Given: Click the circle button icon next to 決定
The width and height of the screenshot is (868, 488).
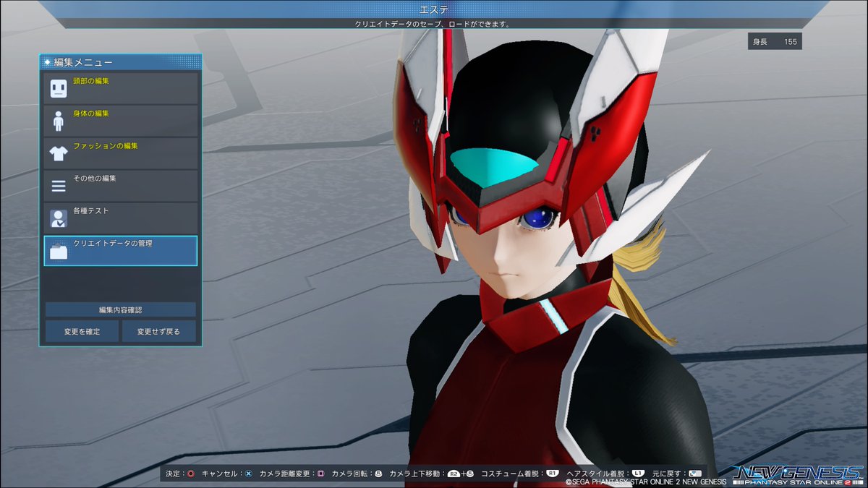Looking at the screenshot, I should click(190, 473).
